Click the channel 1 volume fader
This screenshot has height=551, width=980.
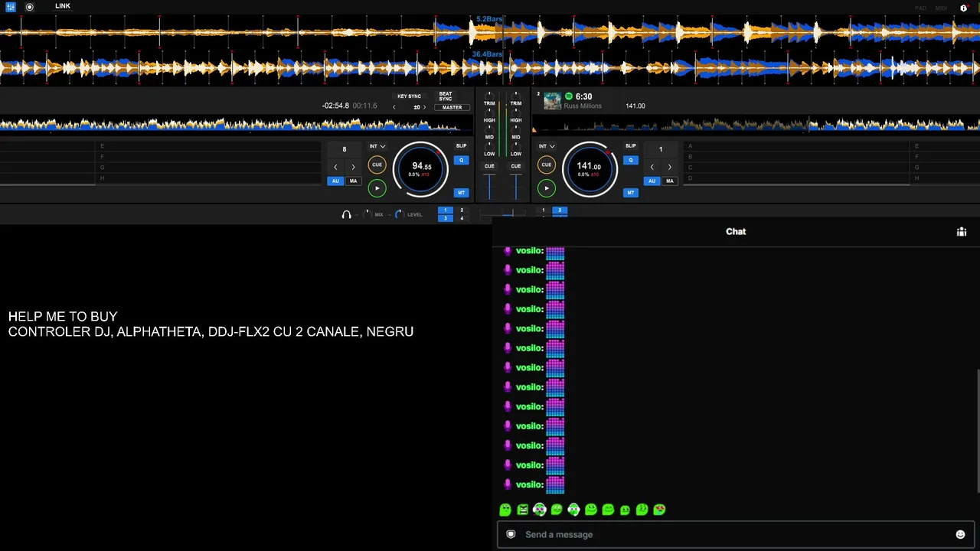pos(489,186)
